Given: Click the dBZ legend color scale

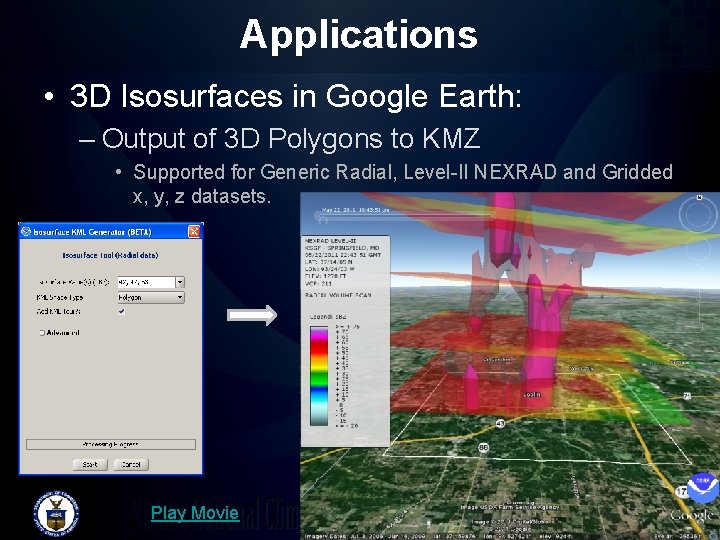Looking at the screenshot, I should pyautogui.click(x=319, y=376).
